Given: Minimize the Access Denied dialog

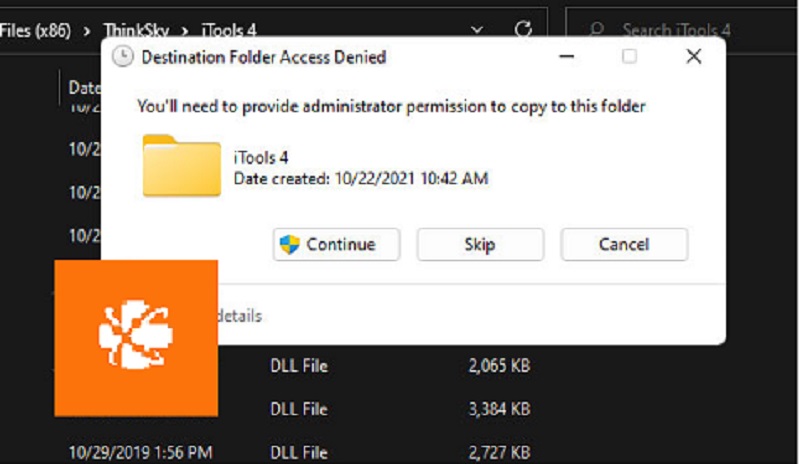Looking at the screenshot, I should click(x=567, y=56).
